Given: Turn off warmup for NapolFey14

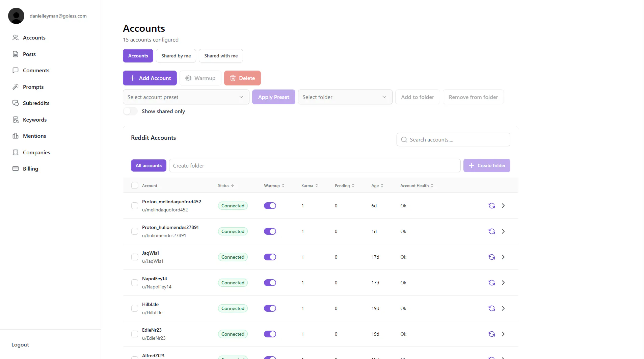Looking at the screenshot, I should tap(270, 283).
